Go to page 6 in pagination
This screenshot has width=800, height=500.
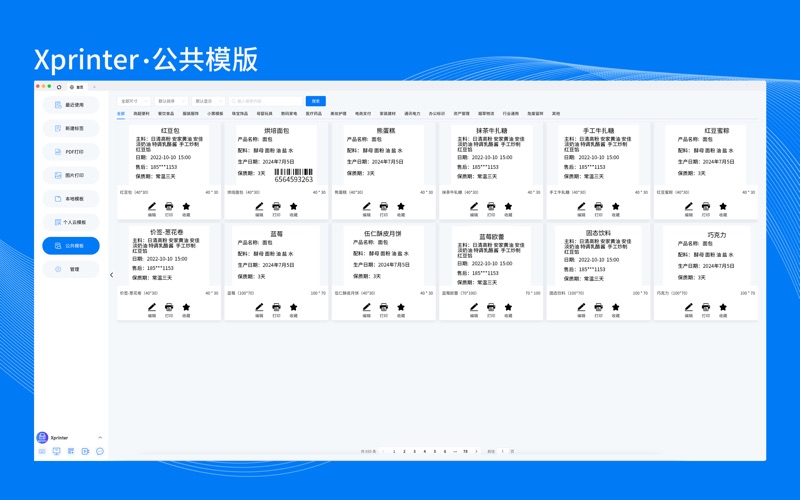tap(445, 452)
